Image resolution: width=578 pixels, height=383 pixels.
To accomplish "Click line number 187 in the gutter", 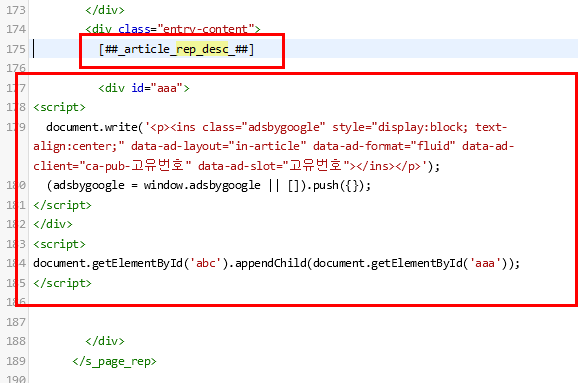I will coord(16,322).
